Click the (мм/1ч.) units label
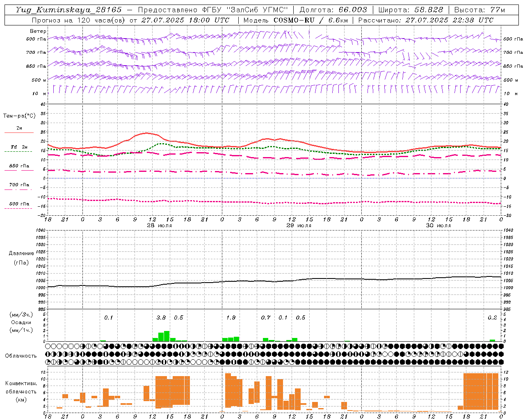The width and height of the screenshot is (525, 420). tap(21, 330)
